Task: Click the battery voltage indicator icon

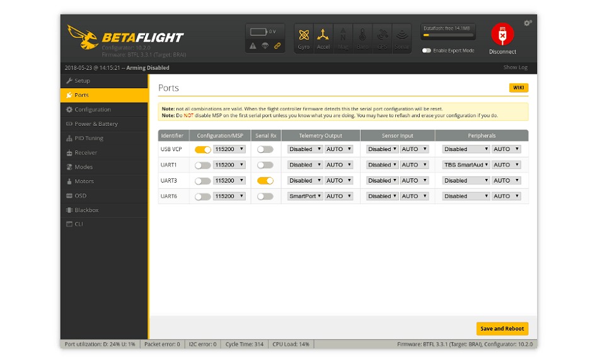Action: [258, 31]
